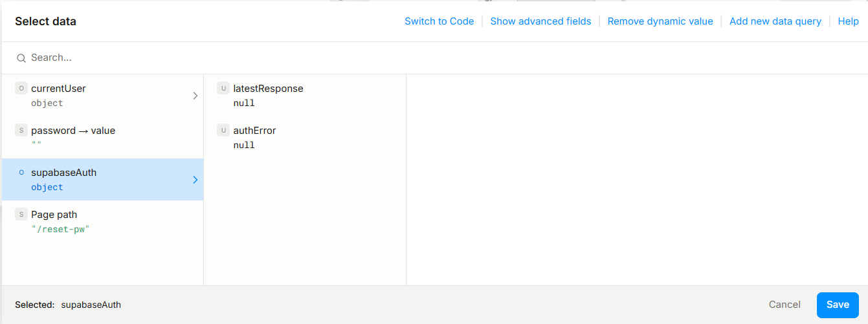Expand currentUser with its chevron arrow
Screen dimensions: 868x324
pos(195,96)
